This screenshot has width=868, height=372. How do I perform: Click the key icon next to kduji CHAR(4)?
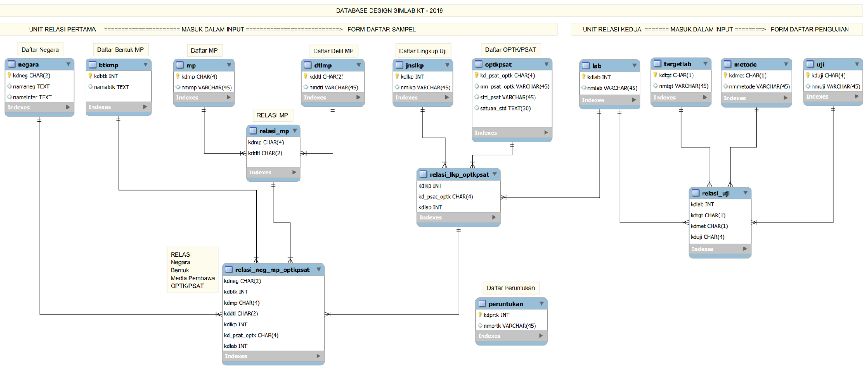click(808, 75)
